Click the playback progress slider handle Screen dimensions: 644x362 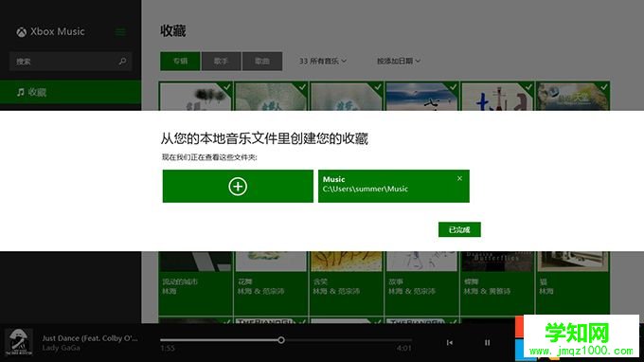tap(281, 340)
